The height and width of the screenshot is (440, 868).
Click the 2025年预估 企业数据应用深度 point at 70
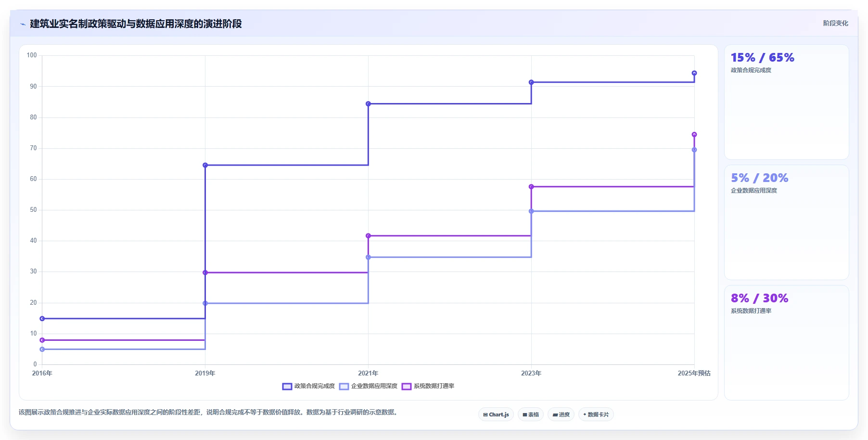coord(694,150)
